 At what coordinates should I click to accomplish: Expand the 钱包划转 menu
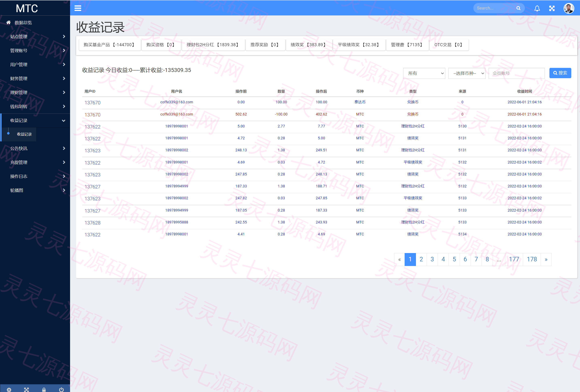click(x=35, y=106)
